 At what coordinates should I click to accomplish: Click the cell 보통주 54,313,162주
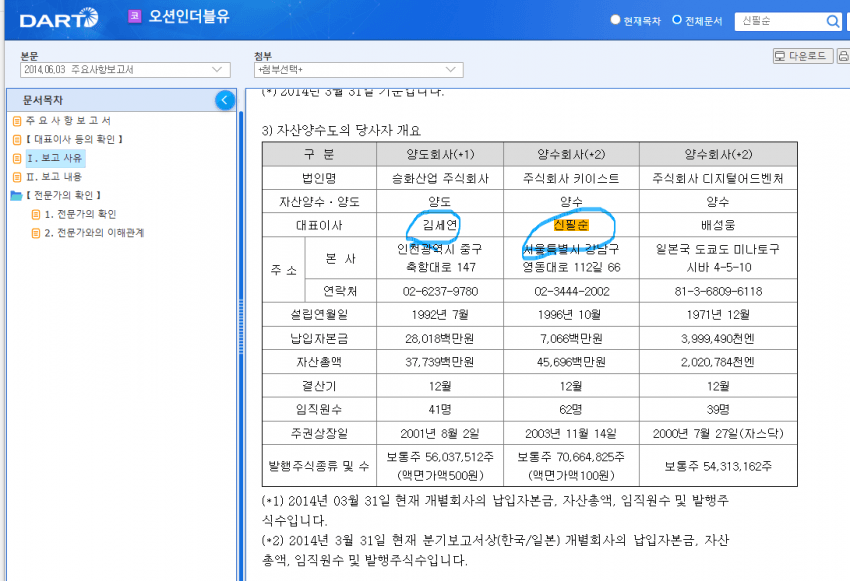tap(718, 466)
